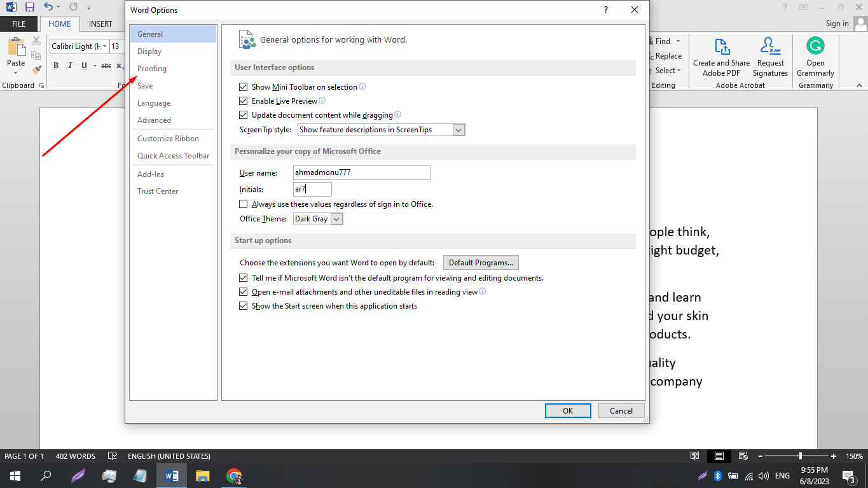Check Always use these values regardless of sign in
The image size is (868, 488).
coord(243,204)
